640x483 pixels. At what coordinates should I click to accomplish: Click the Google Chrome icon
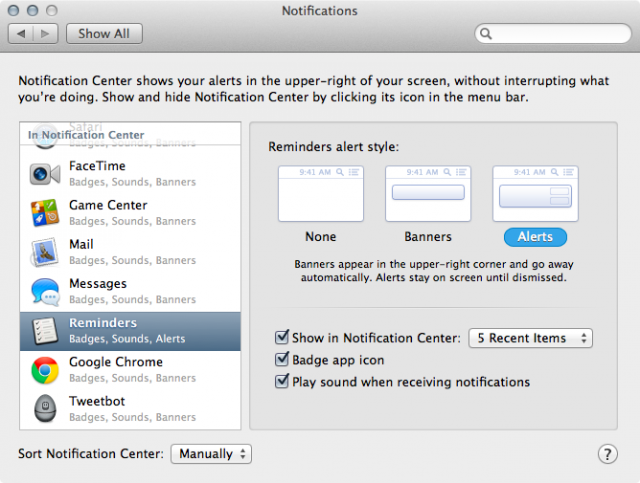point(45,370)
